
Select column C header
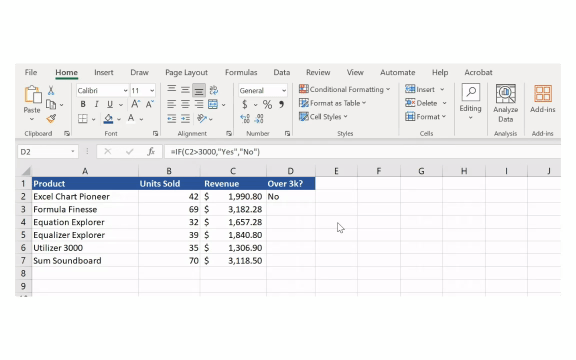click(x=233, y=171)
